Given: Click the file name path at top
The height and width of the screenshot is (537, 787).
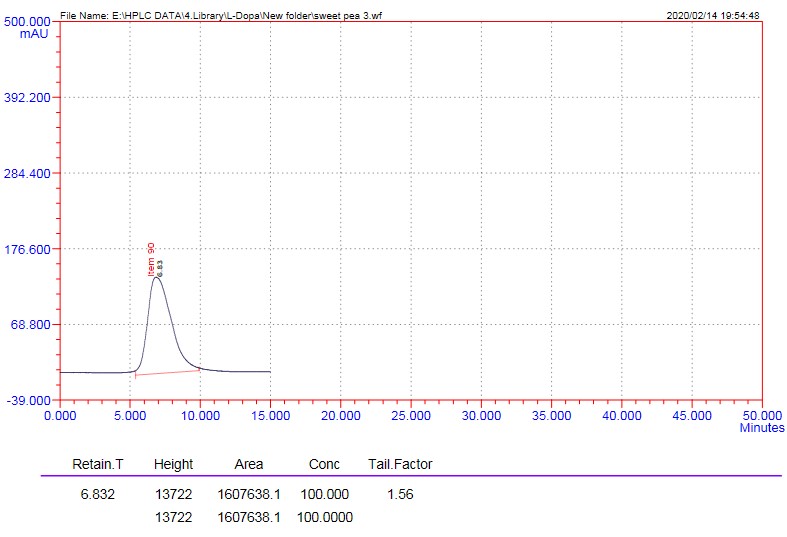Looking at the screenshot, I should 220,16.
